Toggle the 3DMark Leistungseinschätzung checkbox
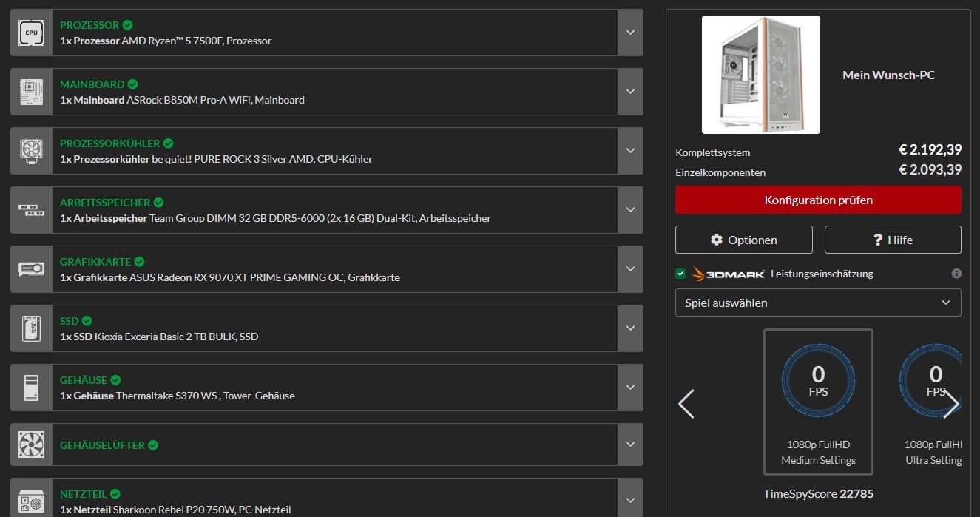980x517 pixels. point(680,274)
